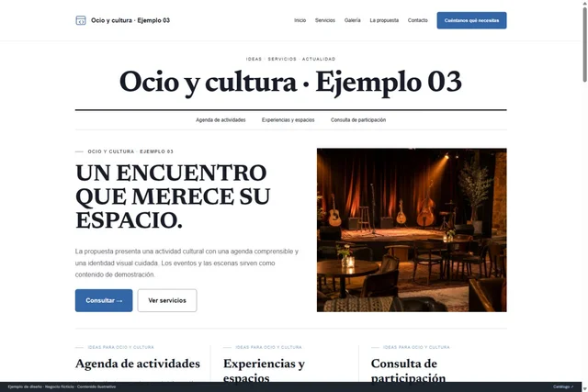588x392 pixels.
Task: Click the Agenda de actividades card heading
Action: 138,364
